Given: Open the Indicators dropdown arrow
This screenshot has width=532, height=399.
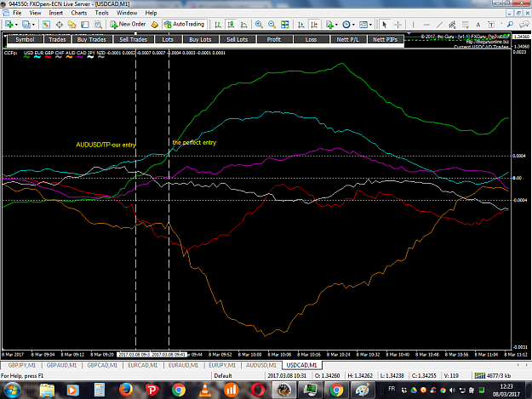Looking at the screenshot, I should pos(336,25).
